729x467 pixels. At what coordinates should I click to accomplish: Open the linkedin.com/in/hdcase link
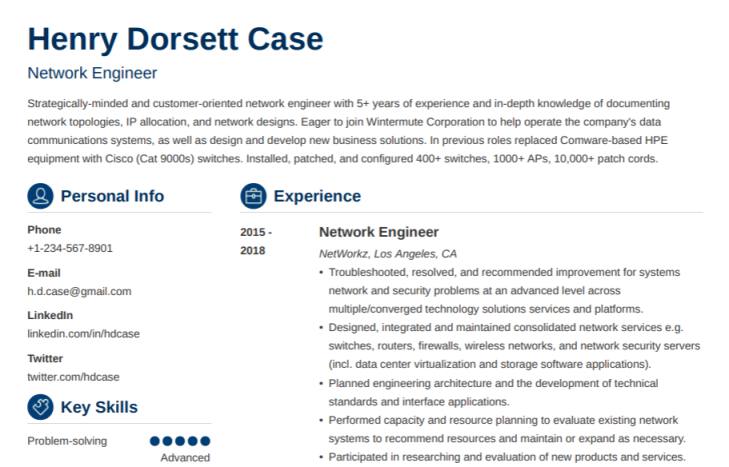[x=83, y=334]
